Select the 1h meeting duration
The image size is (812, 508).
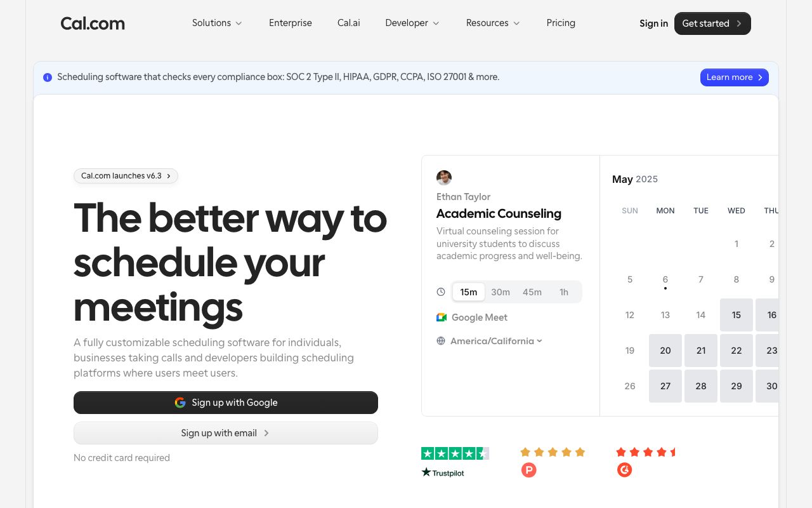pos(563,292)
